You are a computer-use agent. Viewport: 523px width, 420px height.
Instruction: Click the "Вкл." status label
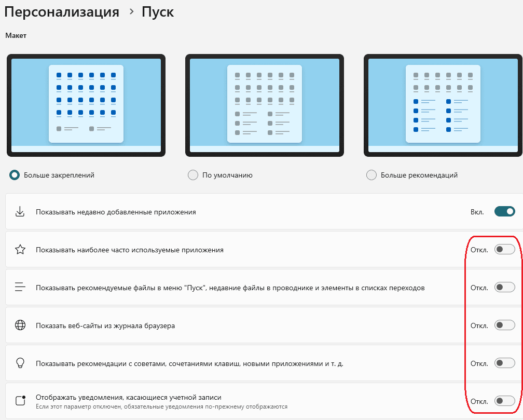[477, 212]
